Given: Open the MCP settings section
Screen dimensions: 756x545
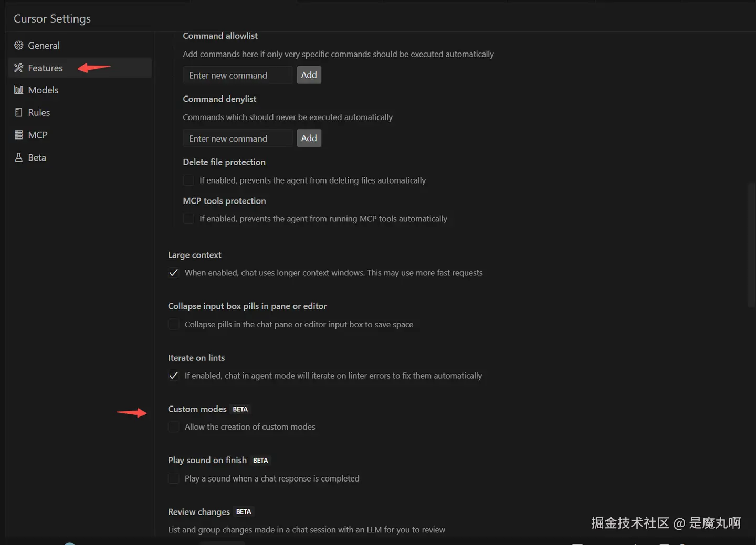Looking at the screenshot, I should (x=80, y=135).
